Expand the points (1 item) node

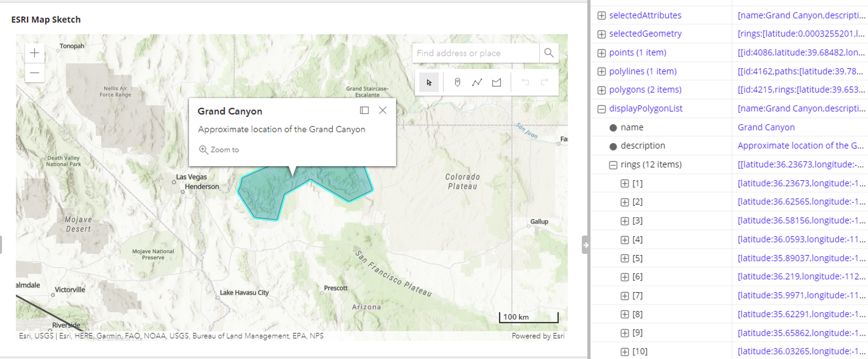point(601,53)
